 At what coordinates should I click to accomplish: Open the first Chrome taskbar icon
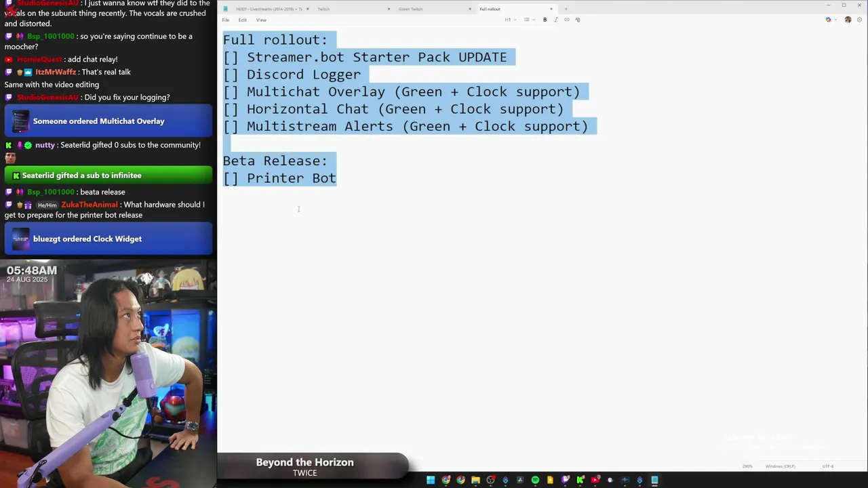[x=446, y=481]
